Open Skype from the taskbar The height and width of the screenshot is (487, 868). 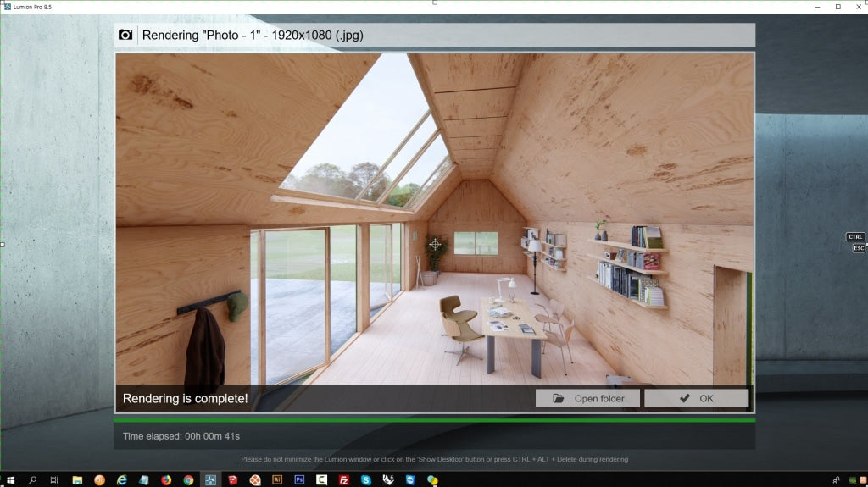[366, 479]
